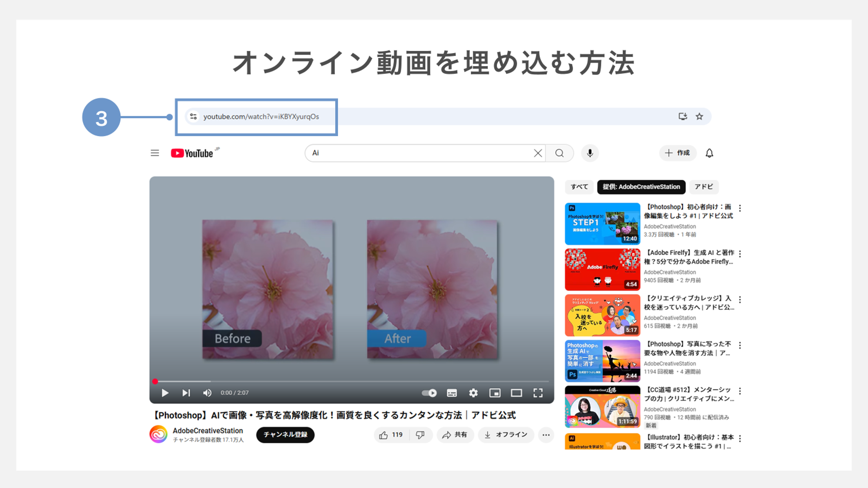The height and width of the screenshot is (488, 868).
Task: Click the オフライン download button
Action: (506, 435)
